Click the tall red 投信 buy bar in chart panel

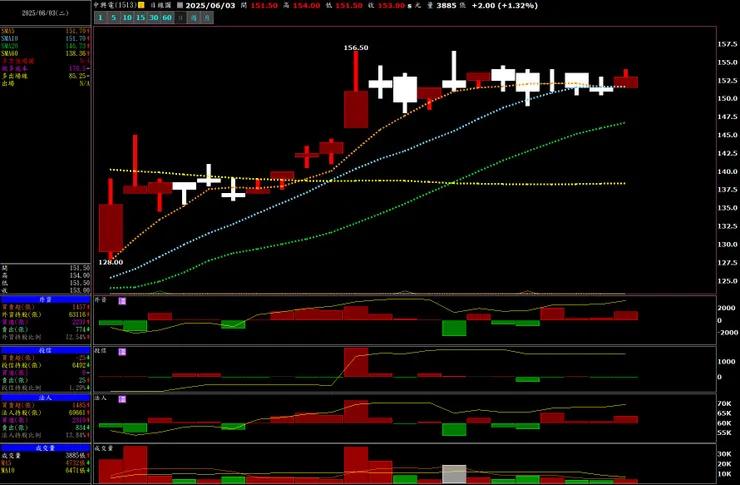(x=356, y=362)
